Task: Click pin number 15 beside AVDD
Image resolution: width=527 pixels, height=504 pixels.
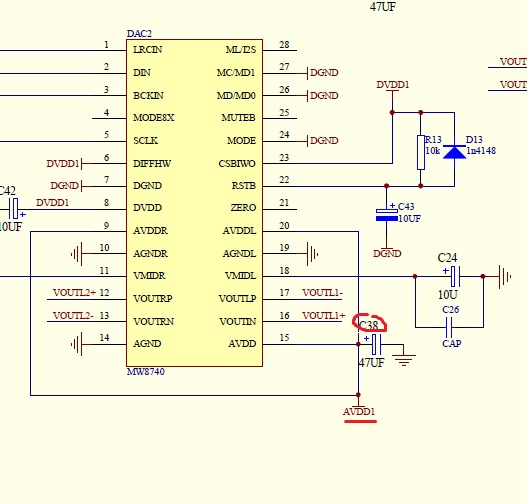Action: [x=284, y=338]
